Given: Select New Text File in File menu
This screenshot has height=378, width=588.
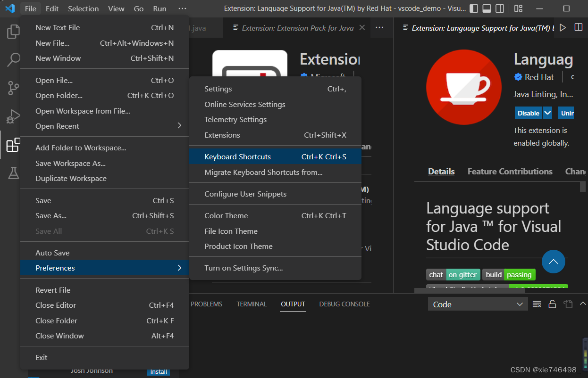Looking at the screenshot, I should click(105, 27).
